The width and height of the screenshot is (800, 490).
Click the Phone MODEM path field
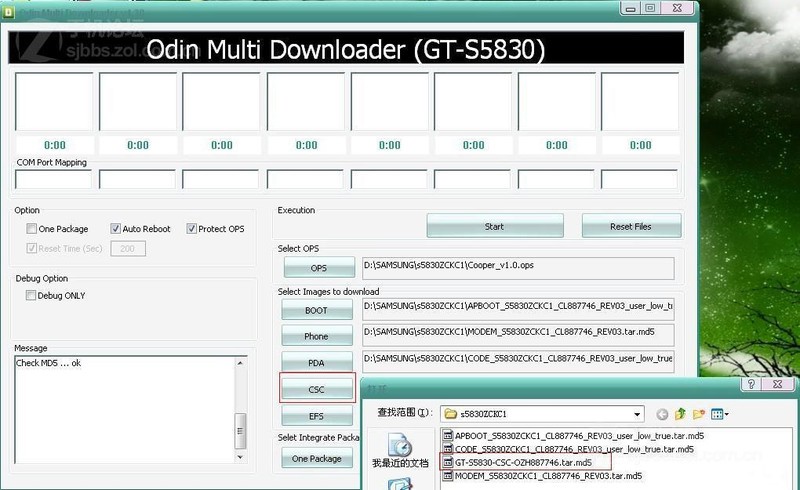pyautogui.click(x=518, y=335)
